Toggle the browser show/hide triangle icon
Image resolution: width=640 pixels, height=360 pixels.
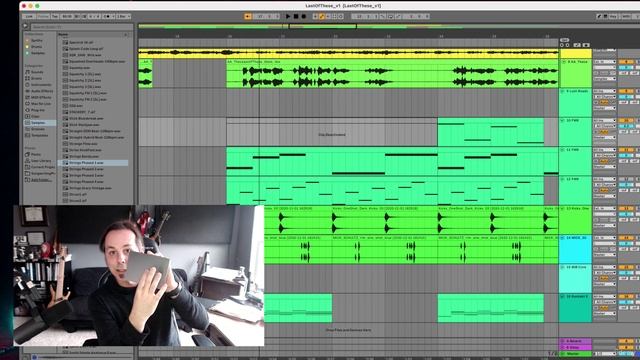point(25,27)
